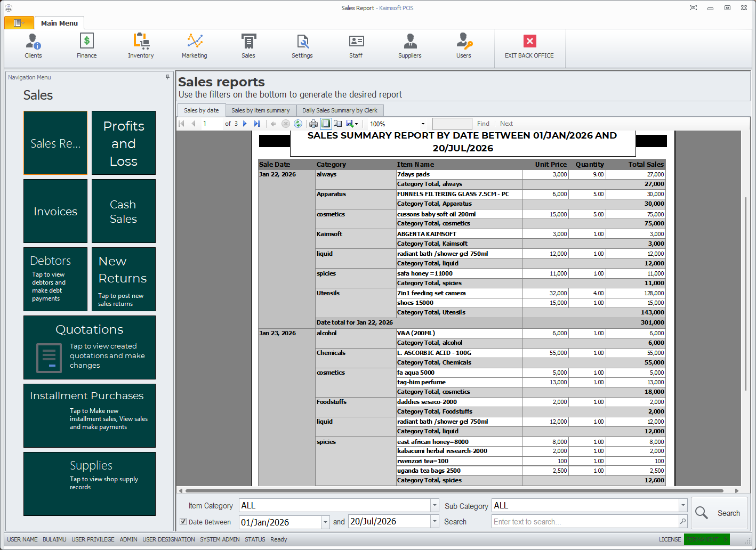Open the Staff module
Viewport: 756px width, 550px height.
(x=356, y=46)
